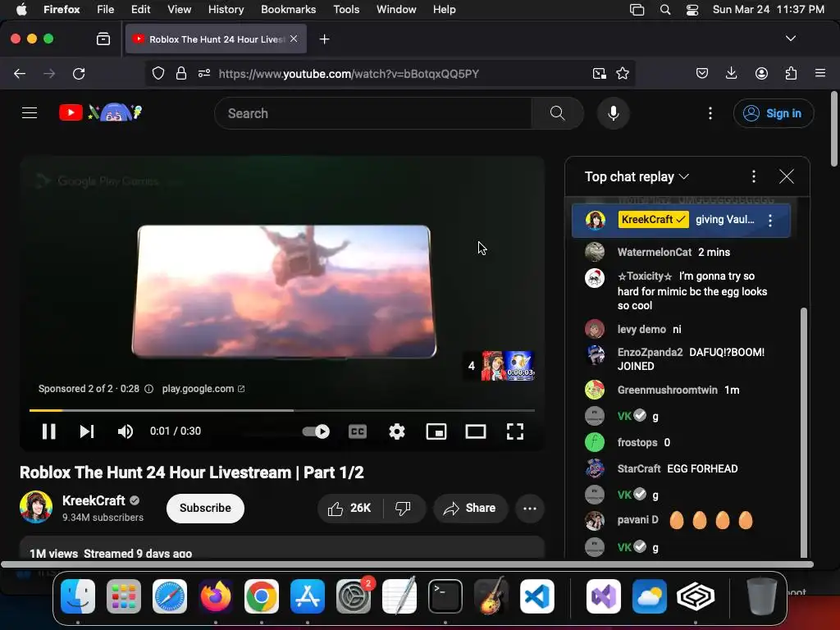Open the KreekCraft channel name link
The image size is (840, 630).
pos(94,500)
